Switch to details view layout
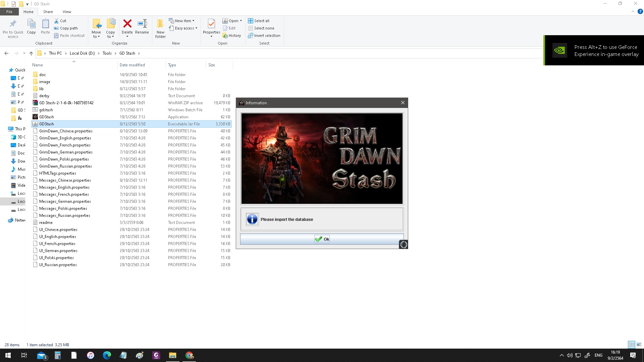The width and height of the screenshot is (644, 362). (x=632, y=345)
